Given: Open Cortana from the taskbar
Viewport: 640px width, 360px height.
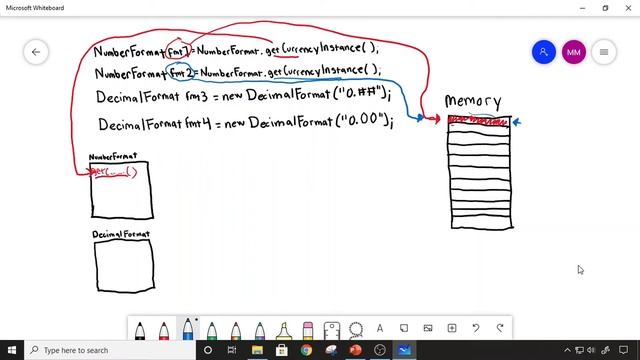Looking at the screenshot, I should pyautogui.click(x=208, y=350).
